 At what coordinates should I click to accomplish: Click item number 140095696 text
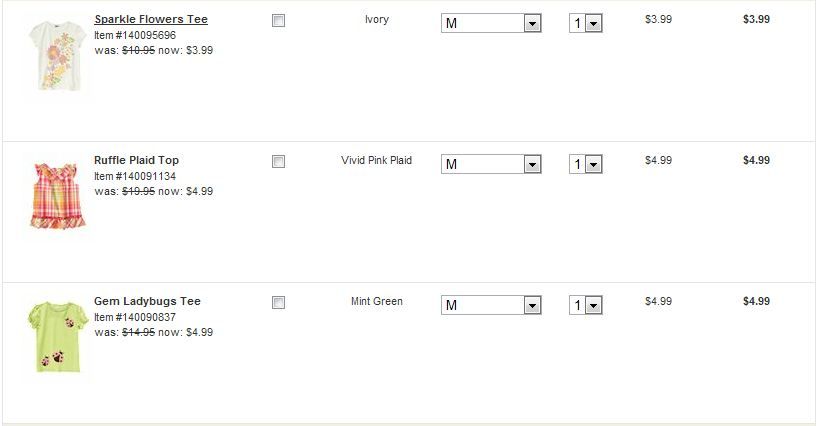[135, 35]
